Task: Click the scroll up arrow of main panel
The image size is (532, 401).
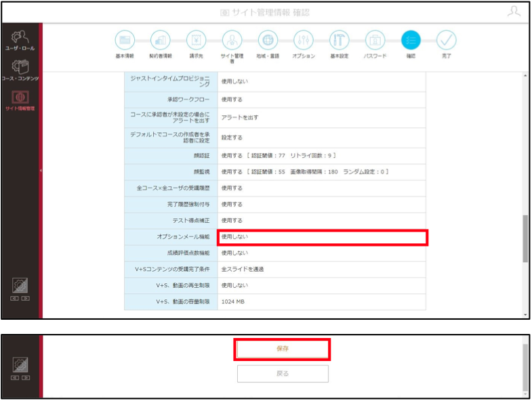Action: coord(525,75)
